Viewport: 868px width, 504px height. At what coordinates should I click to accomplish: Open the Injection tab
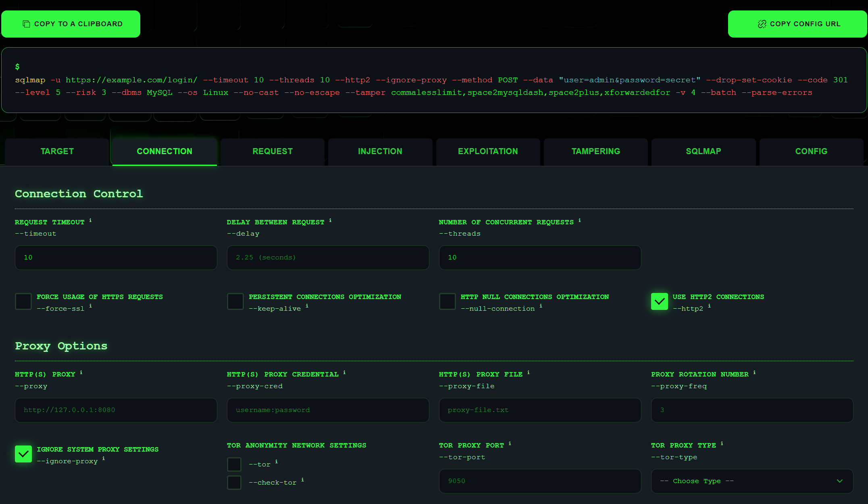tap(380, 151)
